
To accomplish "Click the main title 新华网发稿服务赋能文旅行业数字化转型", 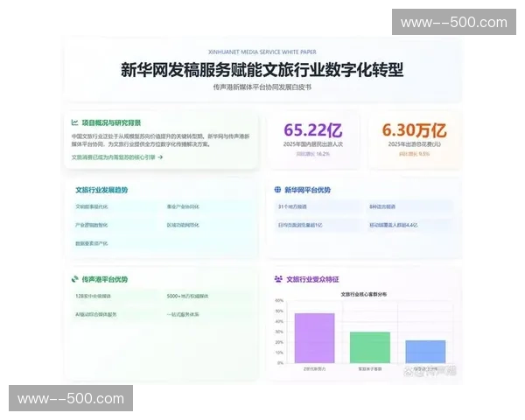I will (x=262, y=70).
